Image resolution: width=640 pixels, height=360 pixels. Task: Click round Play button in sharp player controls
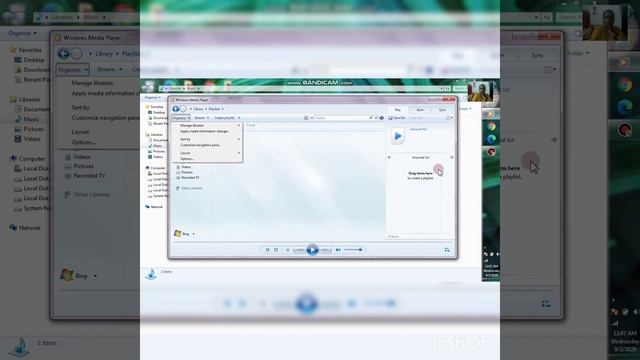[x=312, y=250]
